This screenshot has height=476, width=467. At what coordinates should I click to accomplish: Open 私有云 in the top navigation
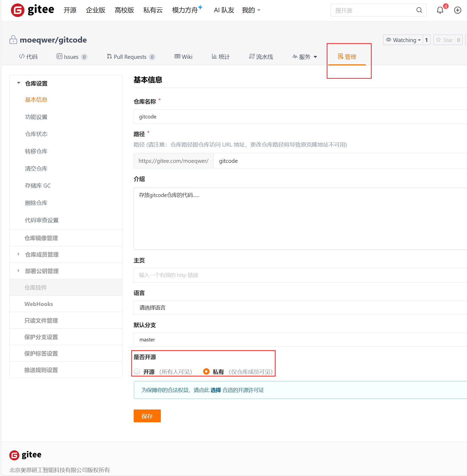coord(153,10)
